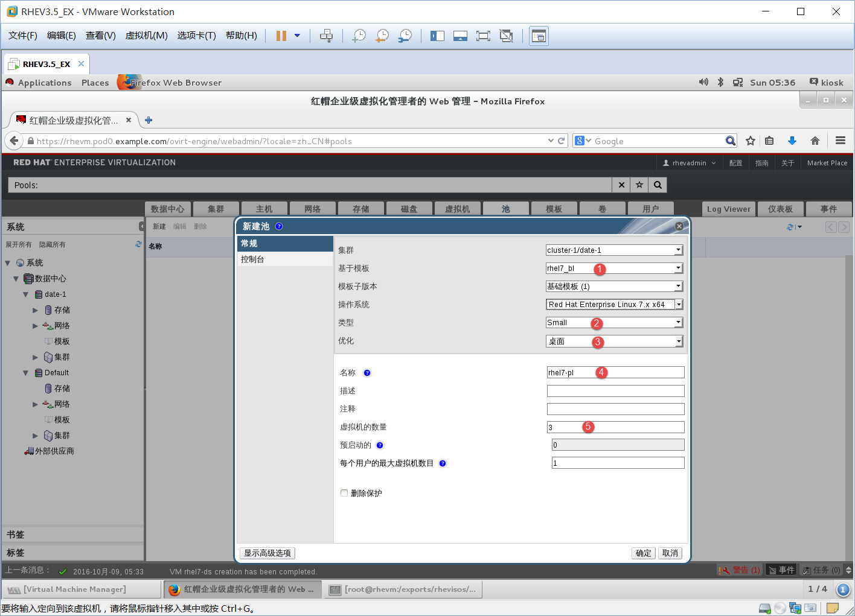Open the 优化 dropdown showing 桌面
Viewport: 855px width, 616px height.
tap(615, 341)
